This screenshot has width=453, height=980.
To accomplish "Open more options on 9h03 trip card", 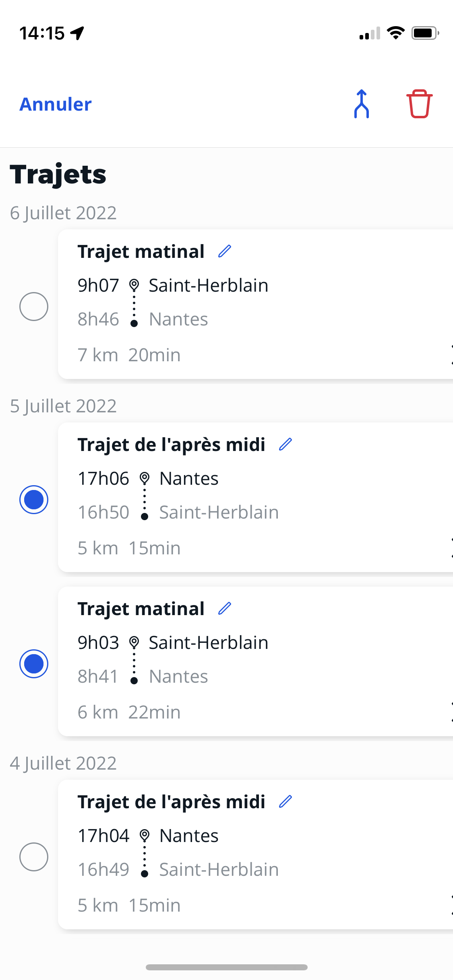I will [451, 712].
